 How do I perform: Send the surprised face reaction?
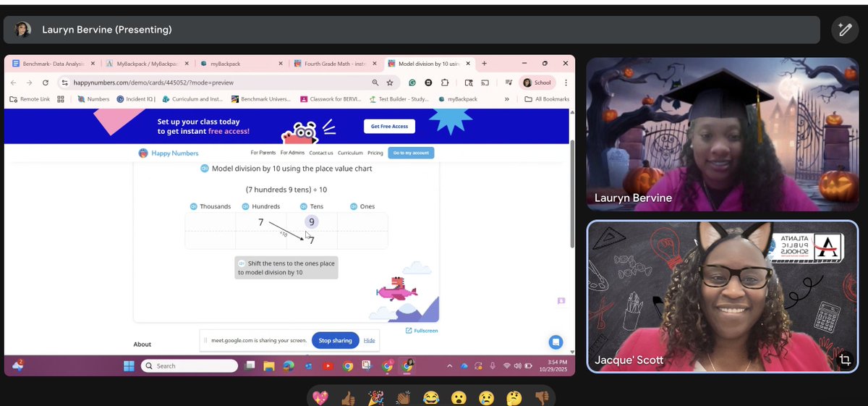pos(459,397)
